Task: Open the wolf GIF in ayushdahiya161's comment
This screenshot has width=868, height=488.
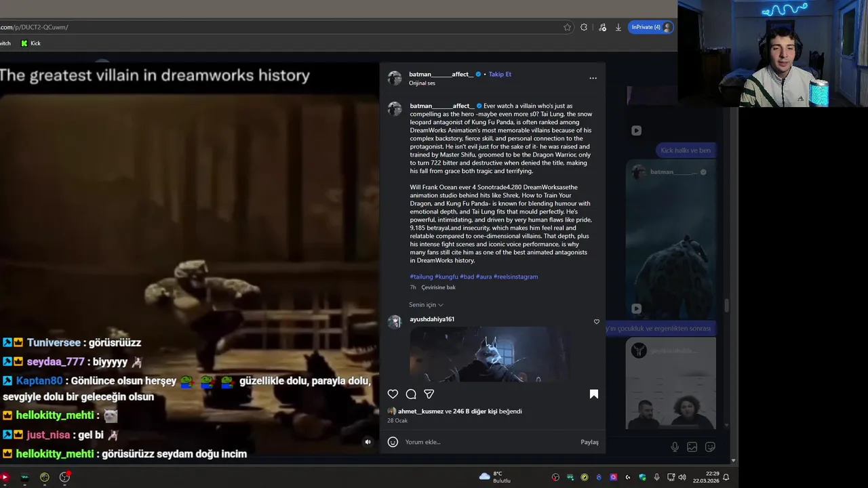Action: pyautogui.click(x=489, y=354)
